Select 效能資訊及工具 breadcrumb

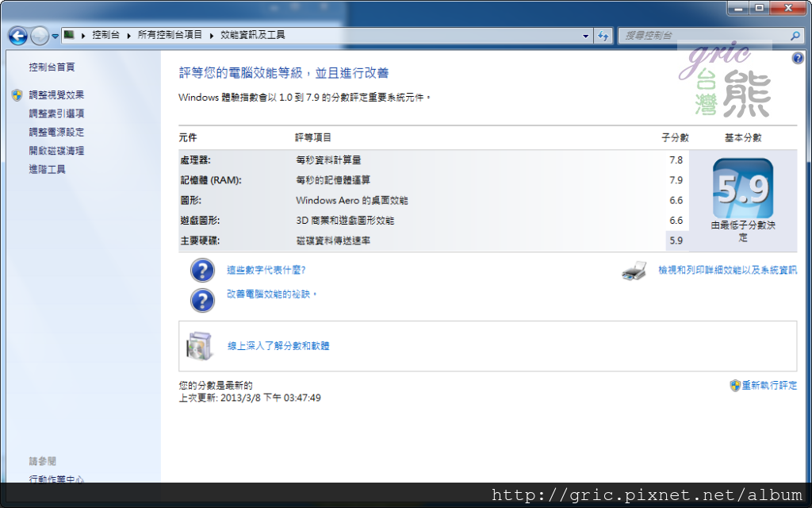(253, 35)
